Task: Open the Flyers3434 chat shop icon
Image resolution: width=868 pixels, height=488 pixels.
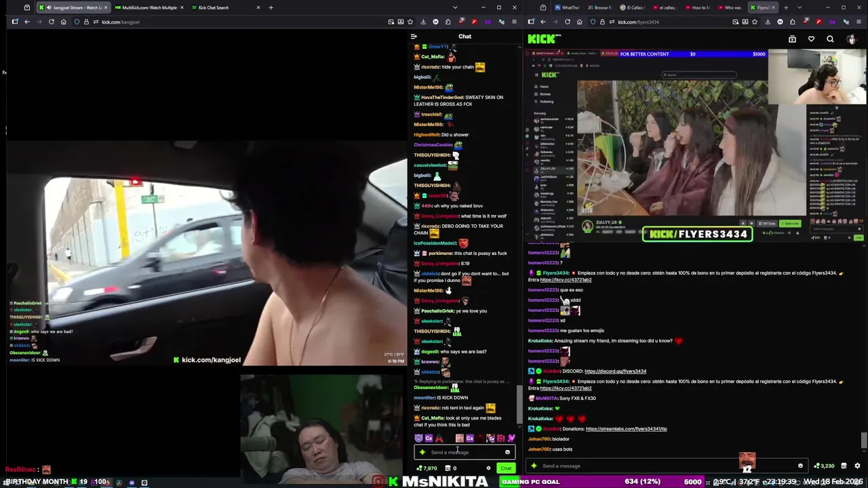Action: [x=844, y=466]
